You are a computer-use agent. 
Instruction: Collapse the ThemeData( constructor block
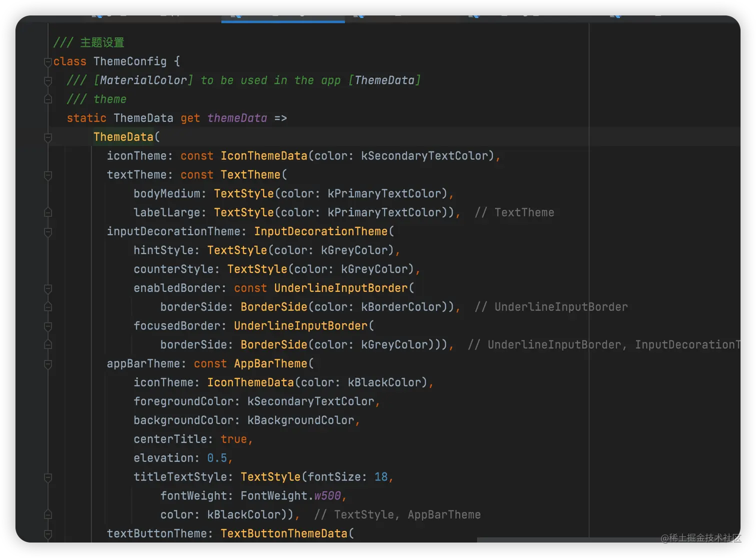(48, 137)
